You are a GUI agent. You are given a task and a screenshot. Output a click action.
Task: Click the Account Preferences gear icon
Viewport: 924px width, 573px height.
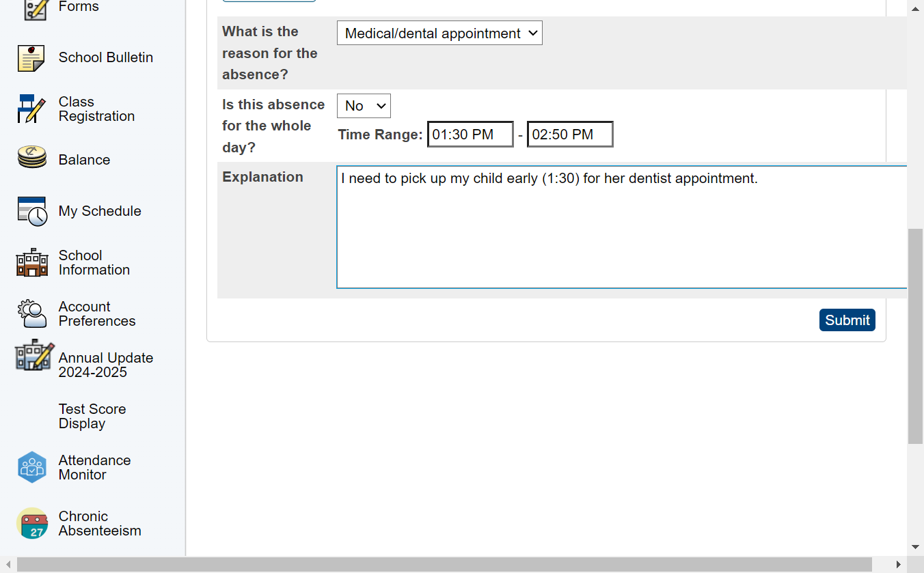click(x=32, y=313)
